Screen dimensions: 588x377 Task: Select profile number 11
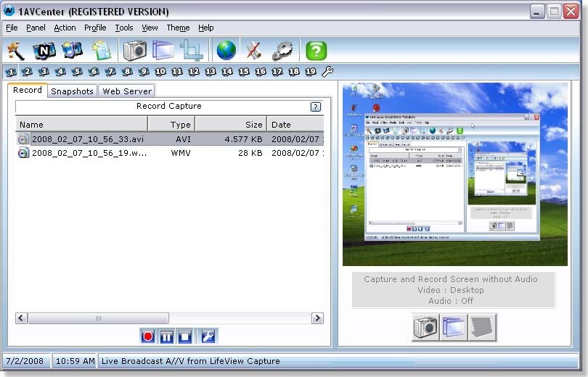(177, 72)
